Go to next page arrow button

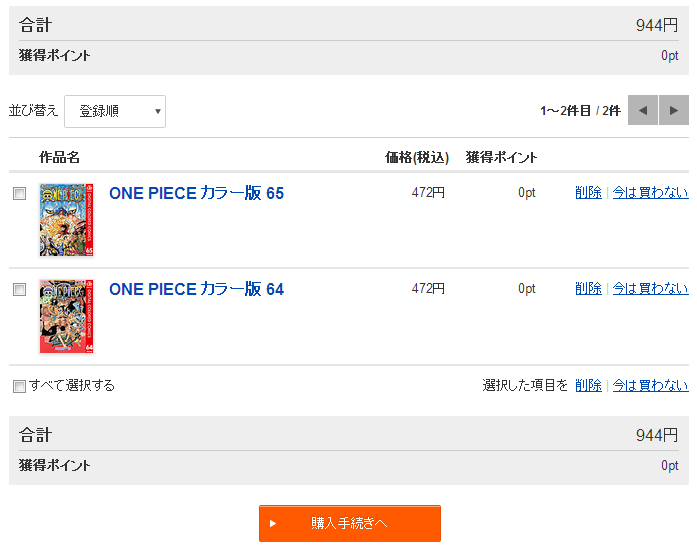coord(674,110)
